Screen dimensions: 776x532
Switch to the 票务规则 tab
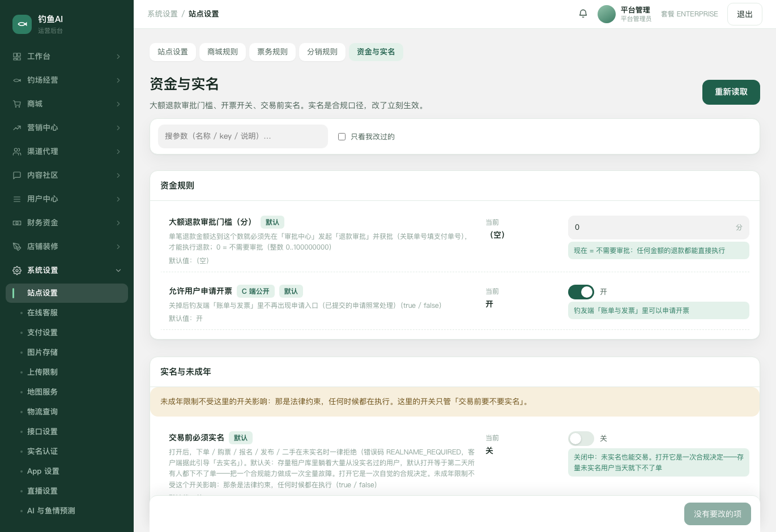point(272,52)
